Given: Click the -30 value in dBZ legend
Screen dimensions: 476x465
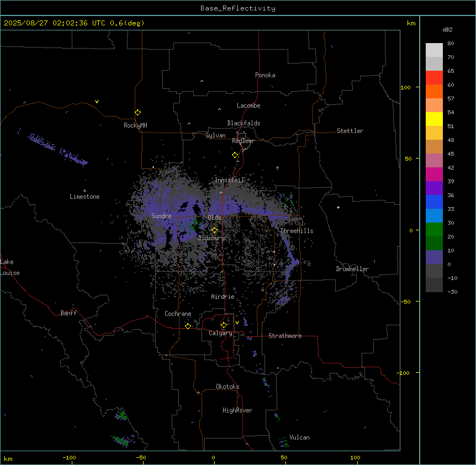Looking at the screenshot, I should tap(452, 292).
